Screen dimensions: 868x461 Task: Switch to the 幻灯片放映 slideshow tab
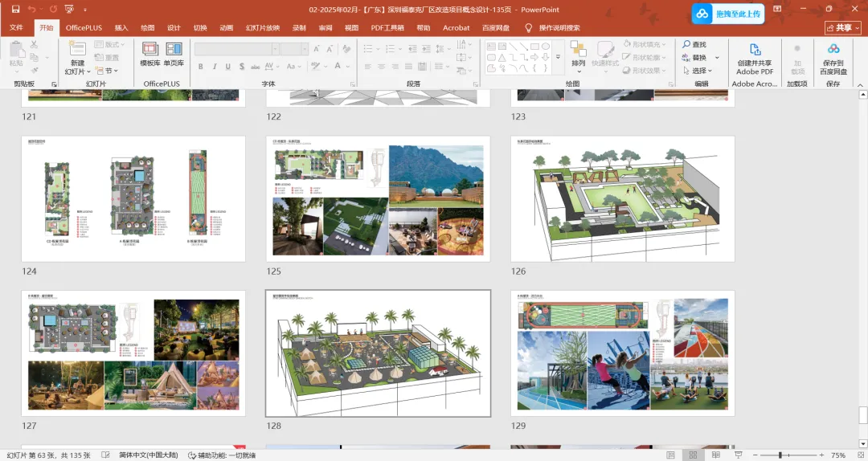[263, 27]
